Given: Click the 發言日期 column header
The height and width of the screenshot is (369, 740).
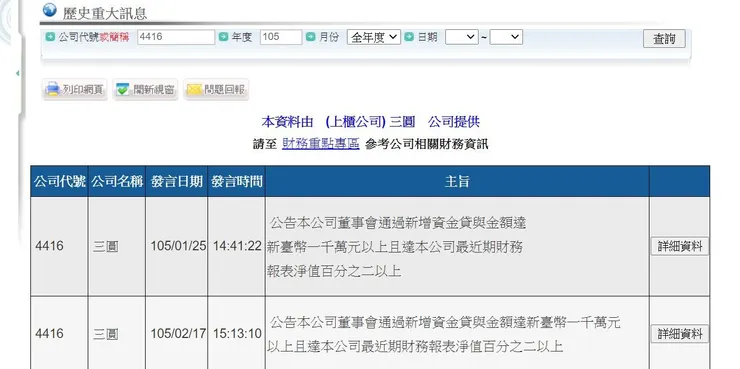Looking at the screenshot, I should (x=177, y=181).
